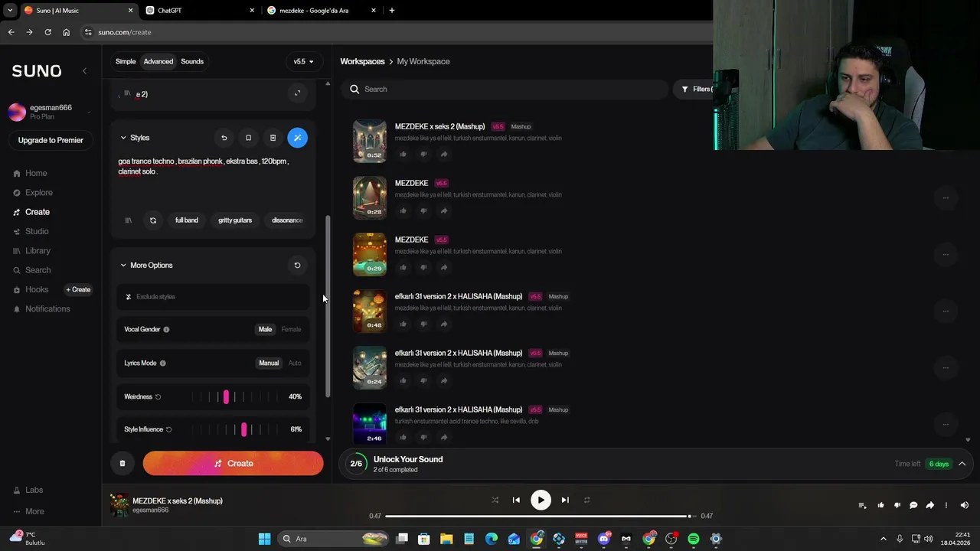Image resolution: width=980 pixels, height=551 pixels.
Task: Like the MEZDEKE x seks 2 track
Action: click(403, 154)
